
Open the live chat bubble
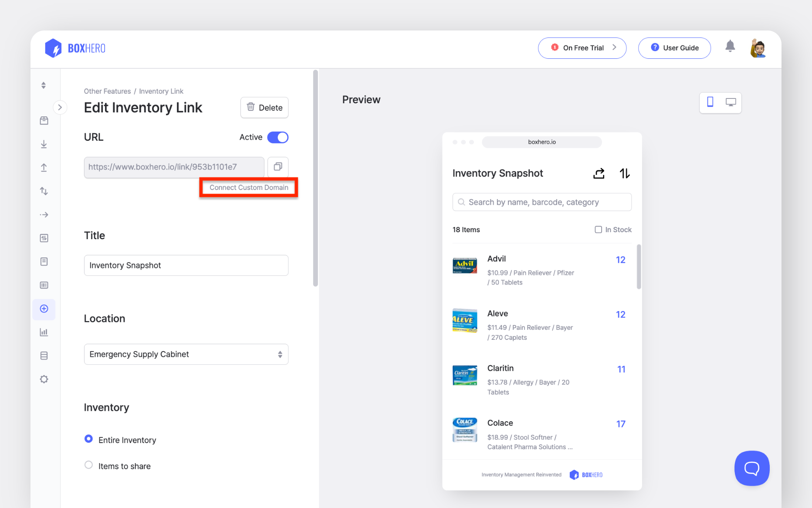pyautogui.click(x=751, y=468)
